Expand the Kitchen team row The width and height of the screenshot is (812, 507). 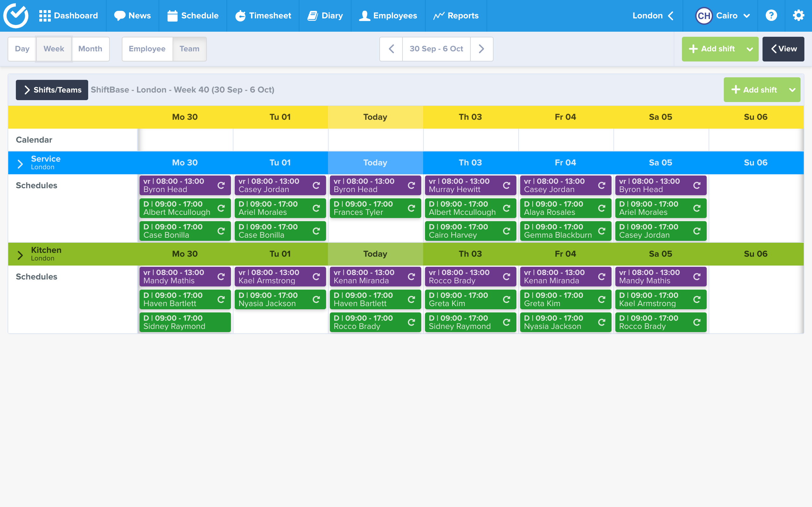point(20,255)
